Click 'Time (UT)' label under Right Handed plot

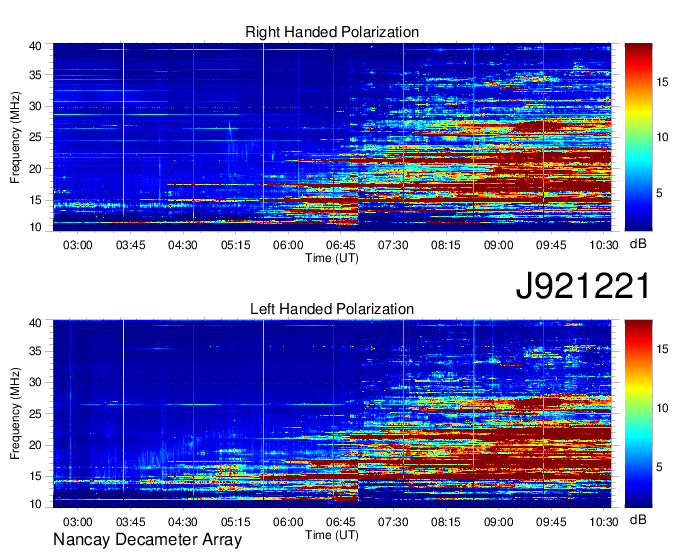332,258
